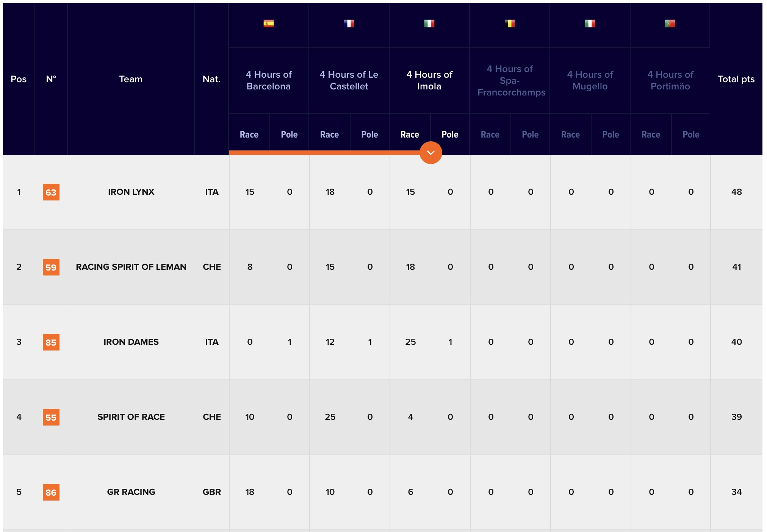Click GR Racing total points 34
767x532 pixels.
[x=737, y=492]
